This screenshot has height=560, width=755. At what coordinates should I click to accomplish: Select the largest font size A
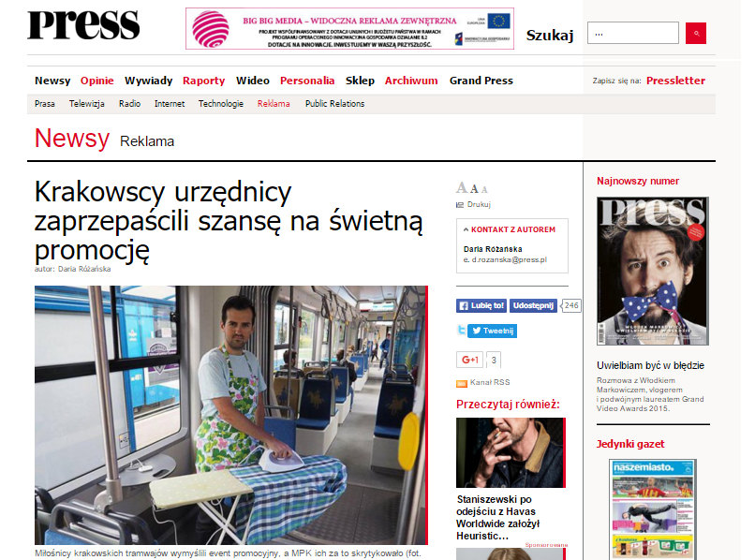click(461, 188)
